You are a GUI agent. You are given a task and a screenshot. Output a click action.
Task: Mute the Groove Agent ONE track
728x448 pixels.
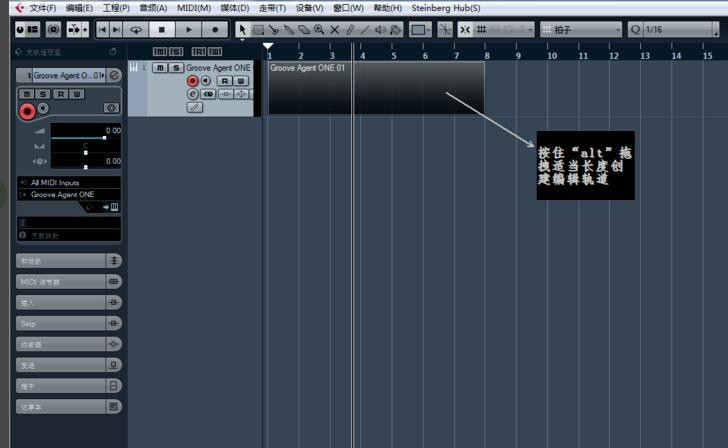[161, 68]
